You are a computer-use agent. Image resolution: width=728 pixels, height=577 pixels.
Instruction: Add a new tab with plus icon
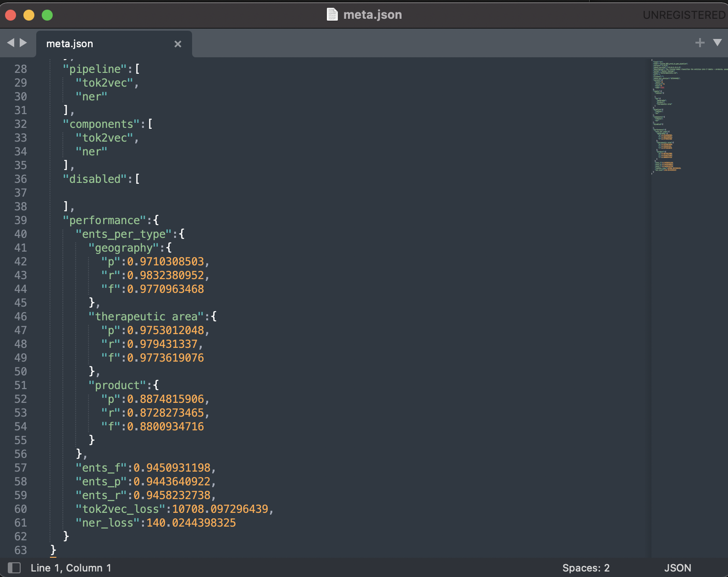click(700, 43)
